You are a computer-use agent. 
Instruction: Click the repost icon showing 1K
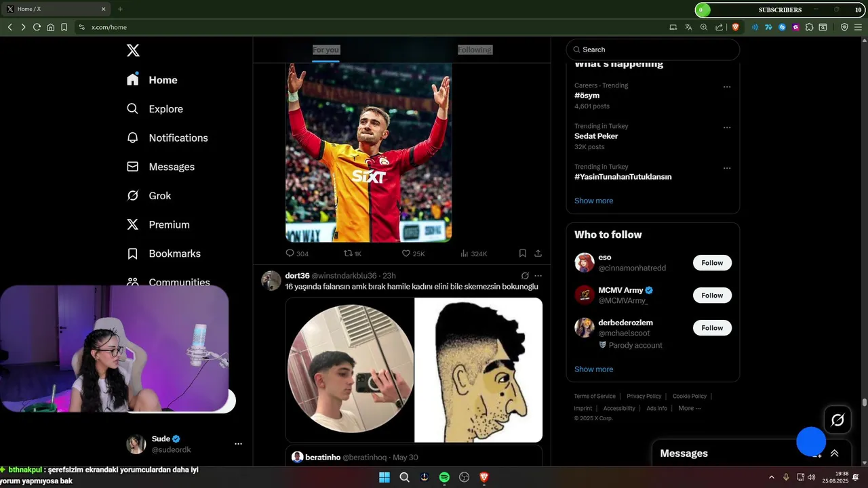coord(353,253)
